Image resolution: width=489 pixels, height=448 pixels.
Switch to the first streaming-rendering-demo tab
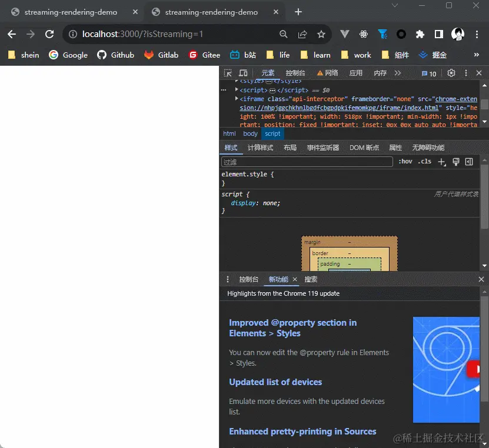71,12
